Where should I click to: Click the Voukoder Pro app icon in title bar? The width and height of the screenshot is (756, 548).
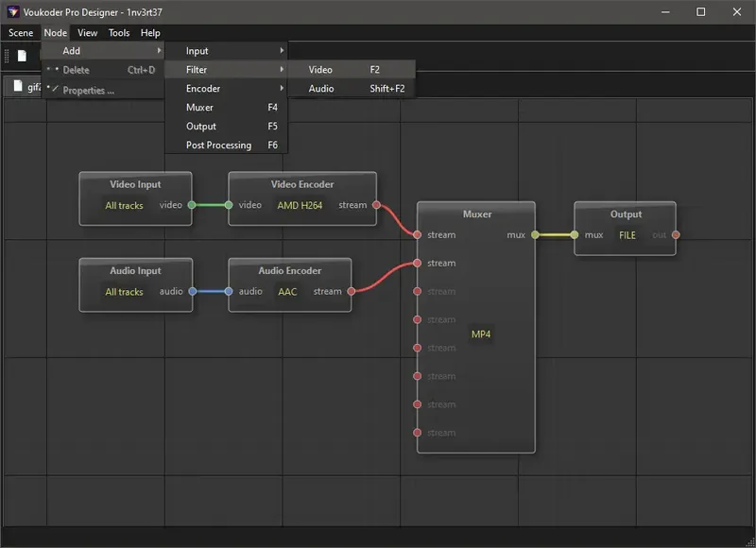click(x=13, y=12)
